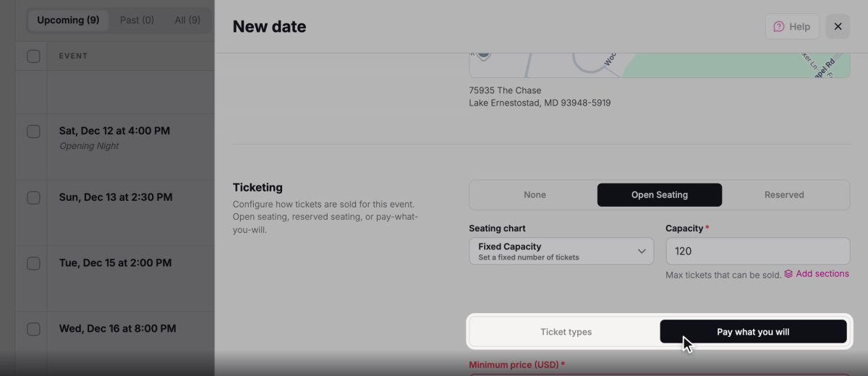Click the Lake Ernestostad, MD 93948-5919 text
Image resolution: width=868 pixels, height=376 pixels.
coord(540,103)
